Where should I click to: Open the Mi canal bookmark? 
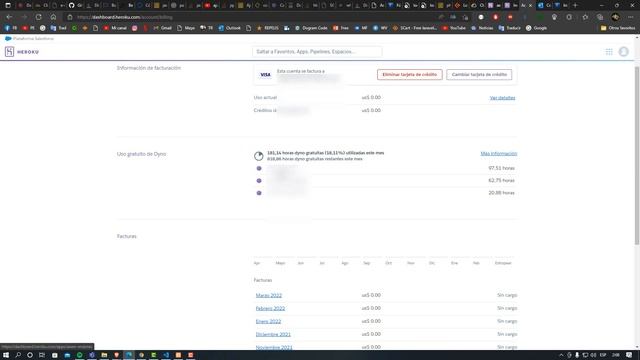(x=115, y=28)
